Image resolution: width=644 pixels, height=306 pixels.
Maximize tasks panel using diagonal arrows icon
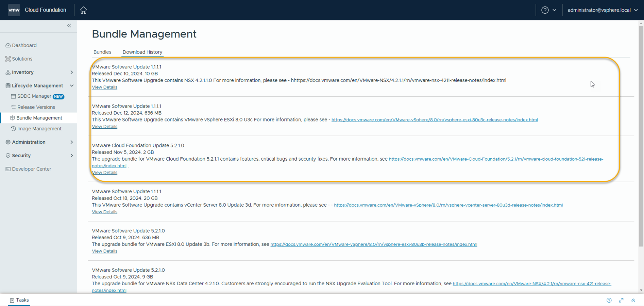pyautogui.click(x=621, y=300)
